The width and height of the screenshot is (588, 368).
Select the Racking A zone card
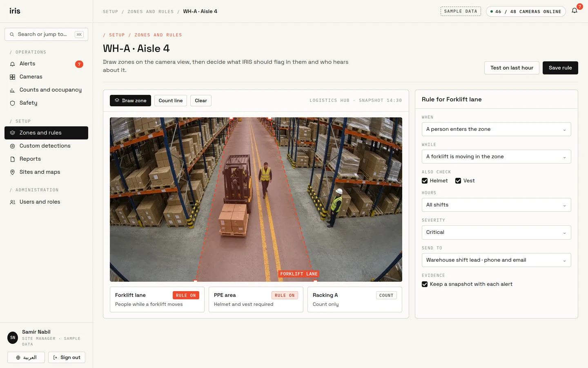(355, 300)
